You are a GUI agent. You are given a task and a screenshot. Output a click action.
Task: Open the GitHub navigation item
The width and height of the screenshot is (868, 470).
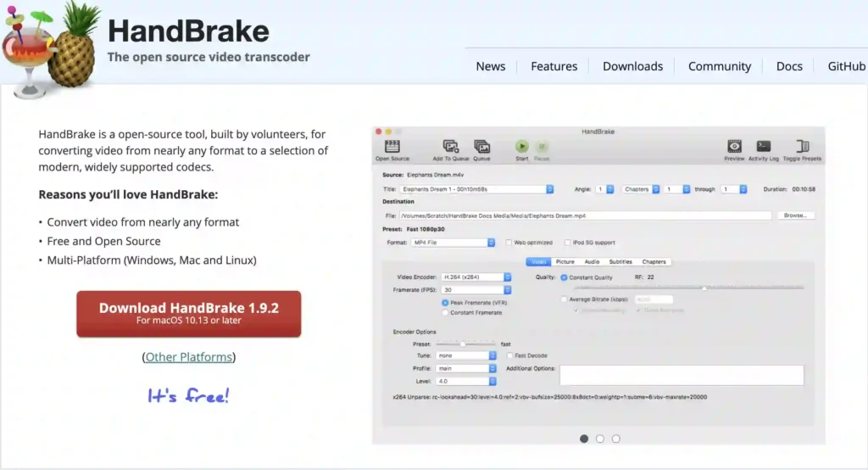[847, 66]
